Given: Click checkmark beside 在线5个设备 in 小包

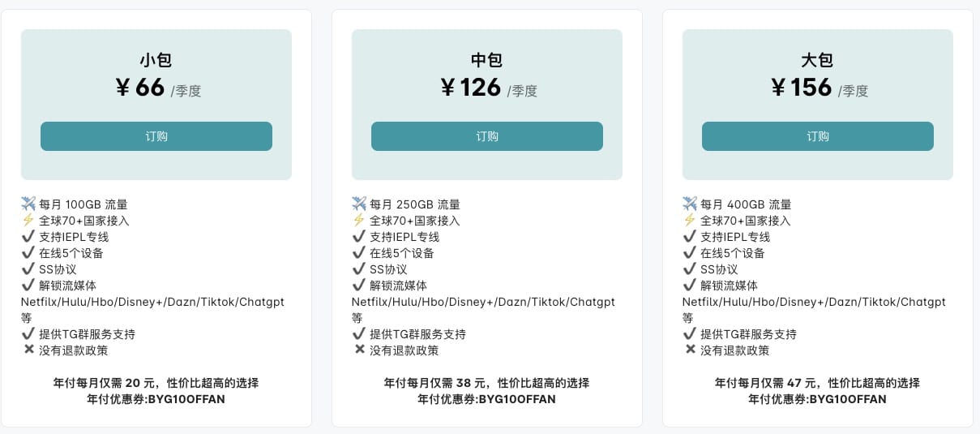Looking at the screenshot, I should point(28,252).
